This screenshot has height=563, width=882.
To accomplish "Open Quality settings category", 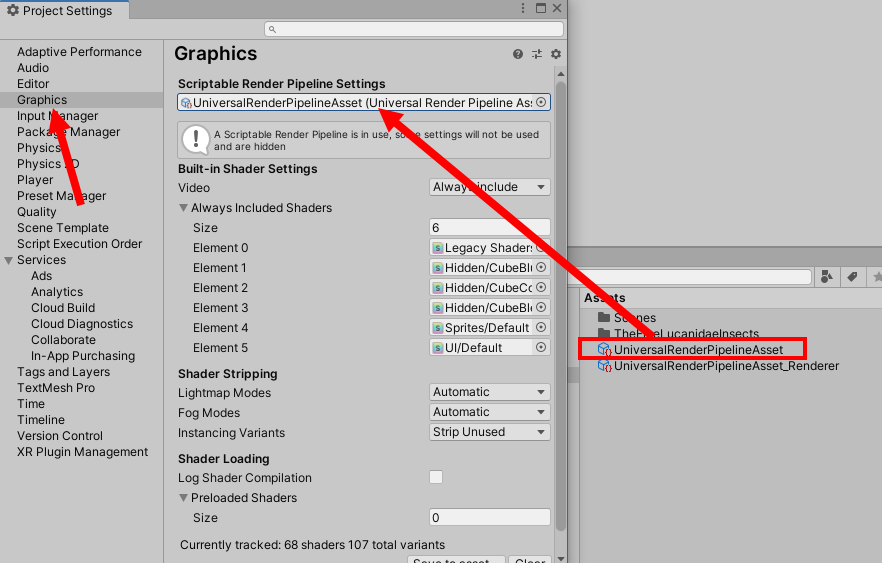I will pos(37,212).
